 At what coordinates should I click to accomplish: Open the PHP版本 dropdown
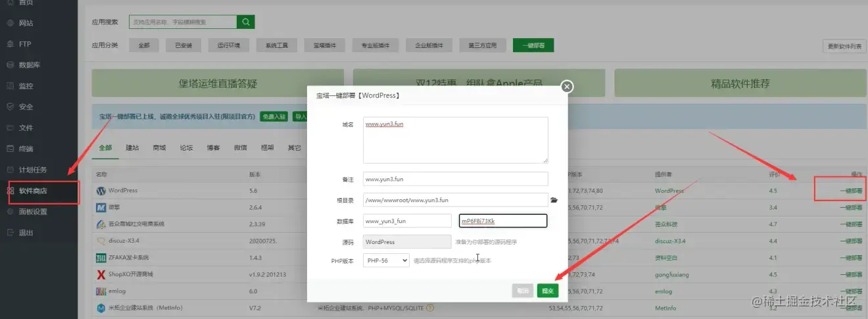(x=386, y=260)
